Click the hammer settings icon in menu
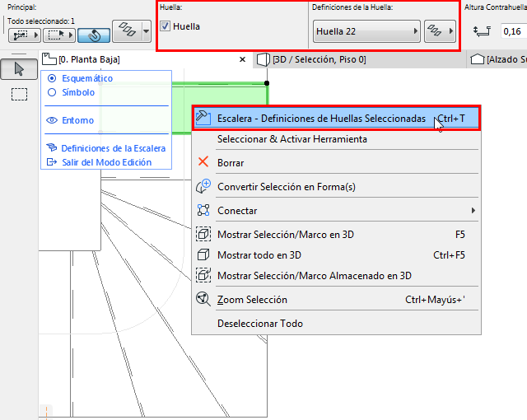This screenshot has height=420, width=527. tap(203, 118)
